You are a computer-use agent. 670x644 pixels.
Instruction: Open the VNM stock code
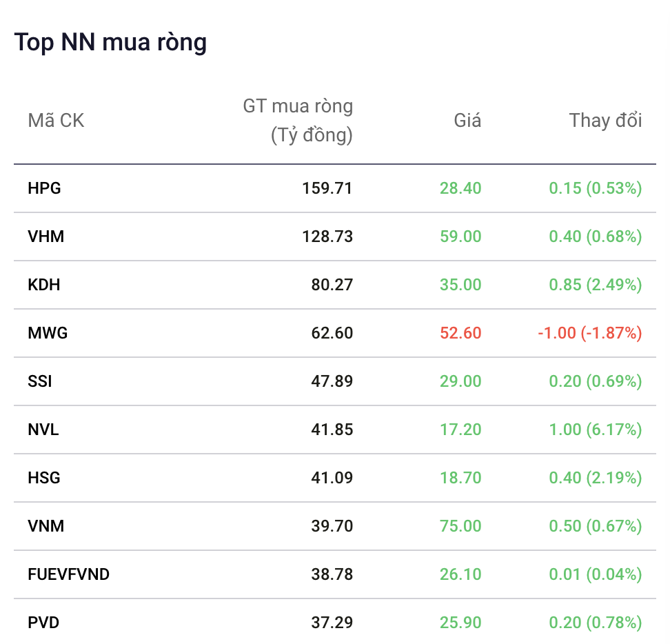click(45, 526)
